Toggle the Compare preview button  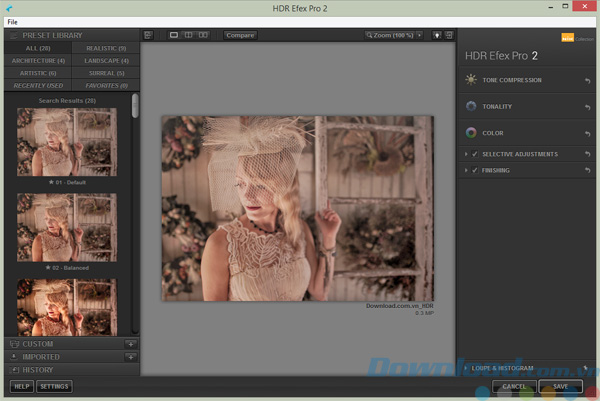[240, 36]
